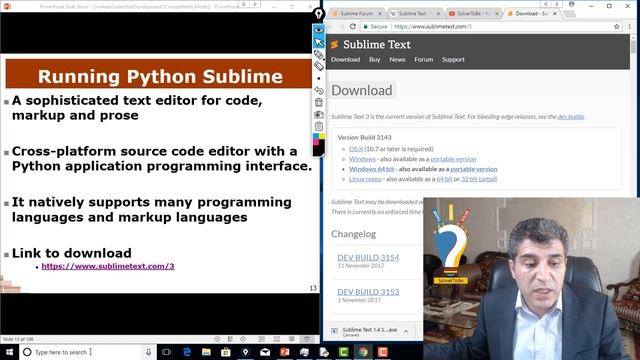Click the 64 bit tarball link
The image size is (640, 360).
[444, 179]
